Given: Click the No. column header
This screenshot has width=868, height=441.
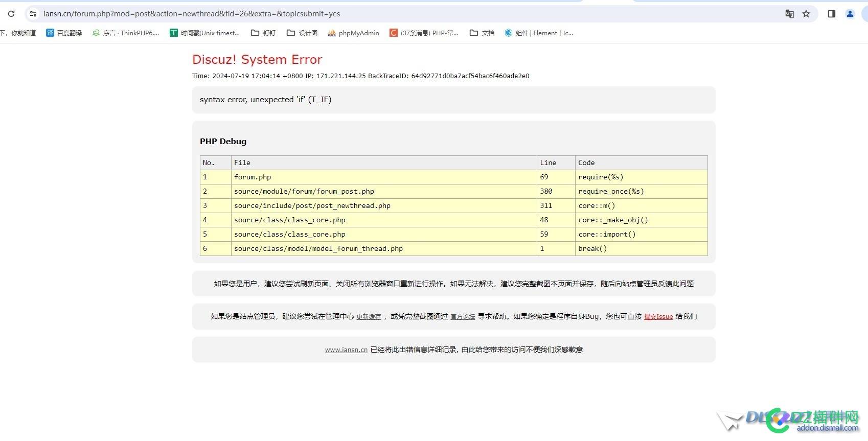Looking at the screenshot, I should (x=216, y=163).
